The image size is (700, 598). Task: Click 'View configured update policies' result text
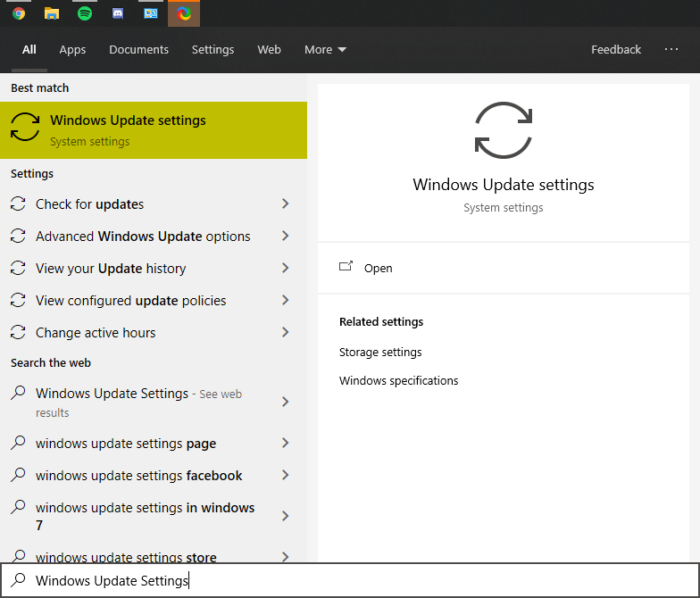pyautogui.click(x=130, y=300)
